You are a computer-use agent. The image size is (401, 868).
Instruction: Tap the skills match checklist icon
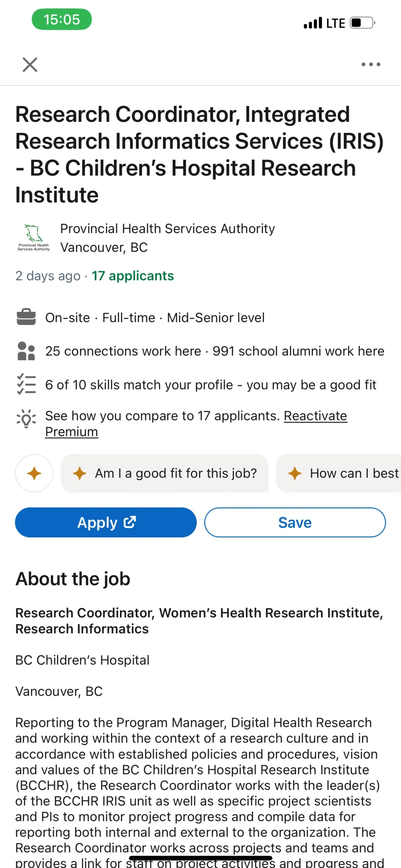point(26,384)
